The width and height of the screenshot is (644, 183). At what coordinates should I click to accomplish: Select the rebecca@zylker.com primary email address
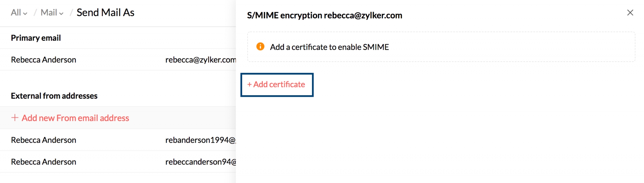[200, 60]
